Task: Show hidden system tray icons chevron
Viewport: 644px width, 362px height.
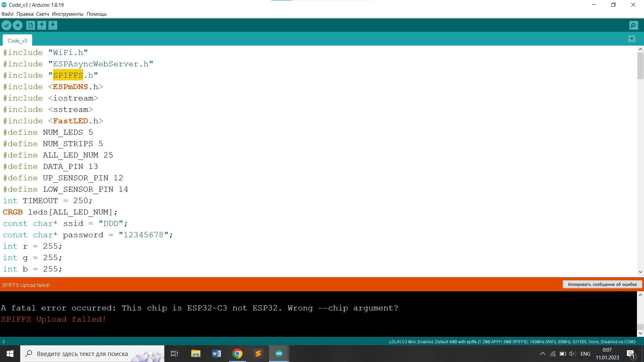Action: tap(542, 354)
